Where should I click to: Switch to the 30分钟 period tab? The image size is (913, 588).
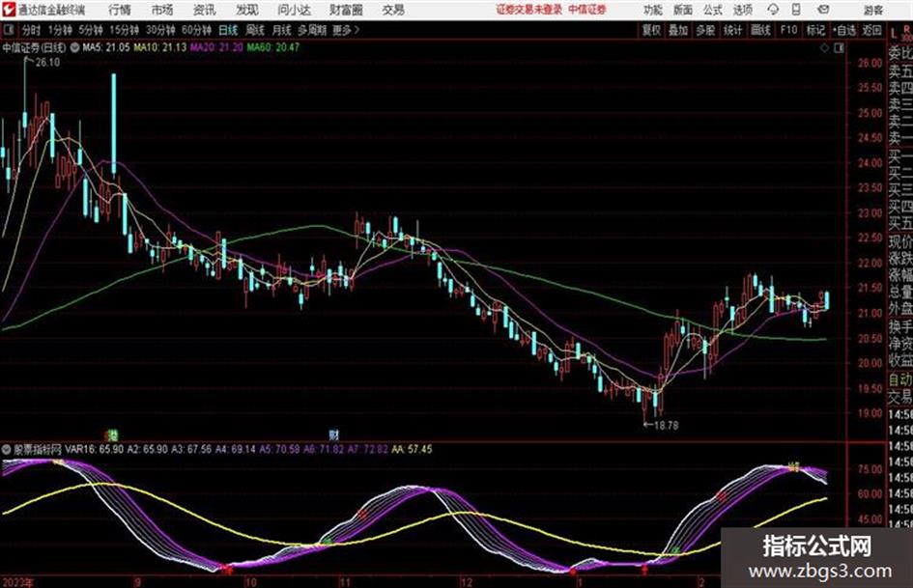(x=160, y=30)
